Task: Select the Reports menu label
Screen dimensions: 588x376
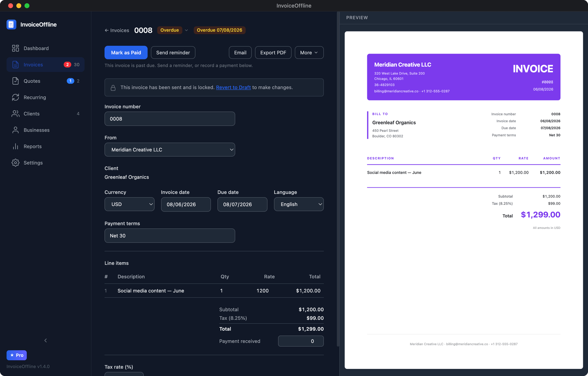Action: (33, 146)
